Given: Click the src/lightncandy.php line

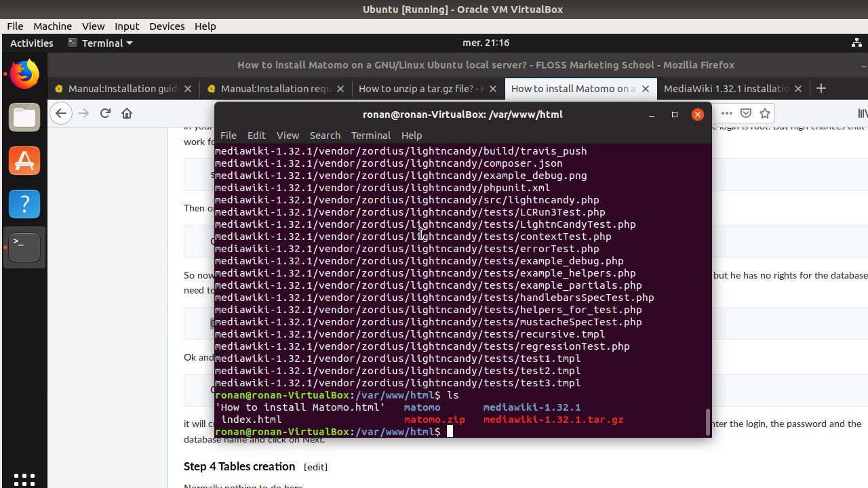Looking at the screenshot, I should [407, 200].
